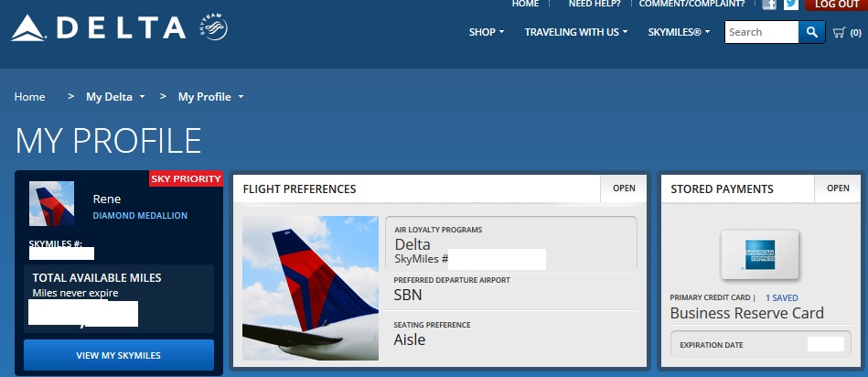Expand the SHOP dropdown menu
This screenshot has height=377, width=868.
coord(487,32)
